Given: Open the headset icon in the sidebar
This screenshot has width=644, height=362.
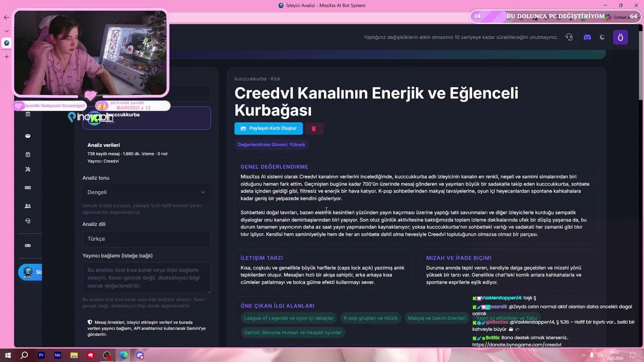Looking at the screenshot, I should (x=28, y=221).
